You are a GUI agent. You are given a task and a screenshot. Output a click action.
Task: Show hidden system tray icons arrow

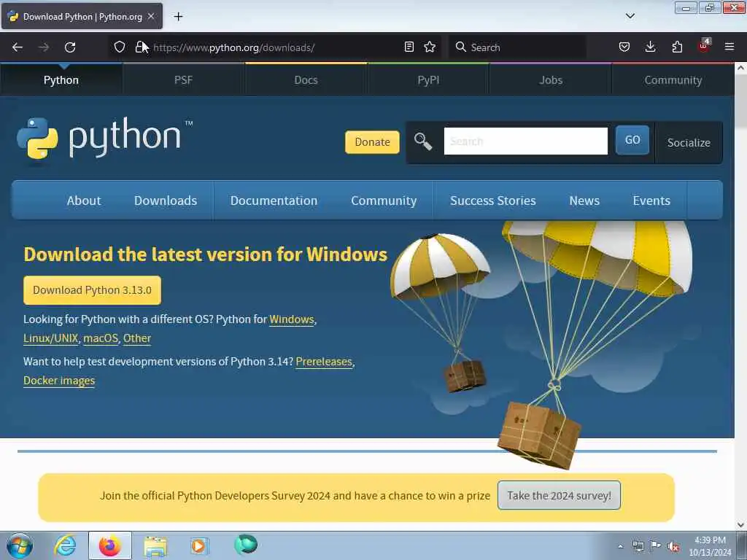point(620,546)
